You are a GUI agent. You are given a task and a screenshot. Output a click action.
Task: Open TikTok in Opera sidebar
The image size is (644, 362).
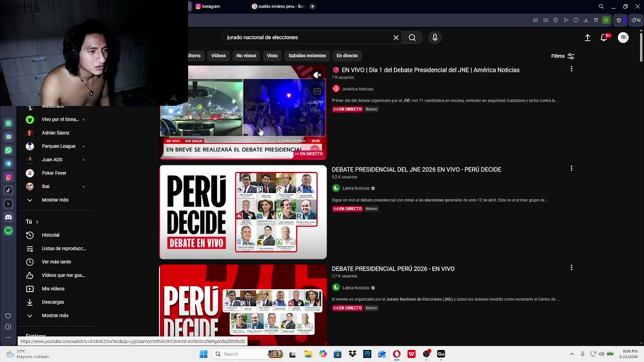tap(9, 190)
